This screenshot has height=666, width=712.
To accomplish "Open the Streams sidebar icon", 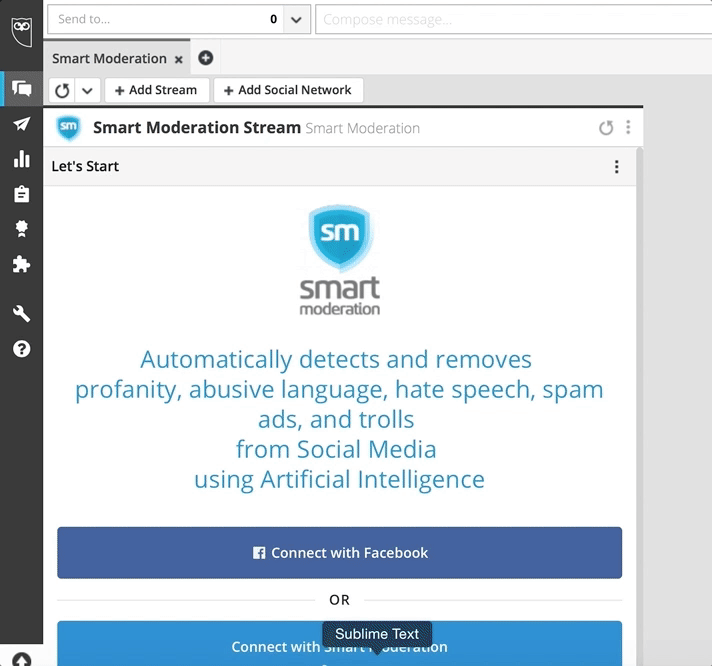I will pyautogui.click(x=21, y=88).
